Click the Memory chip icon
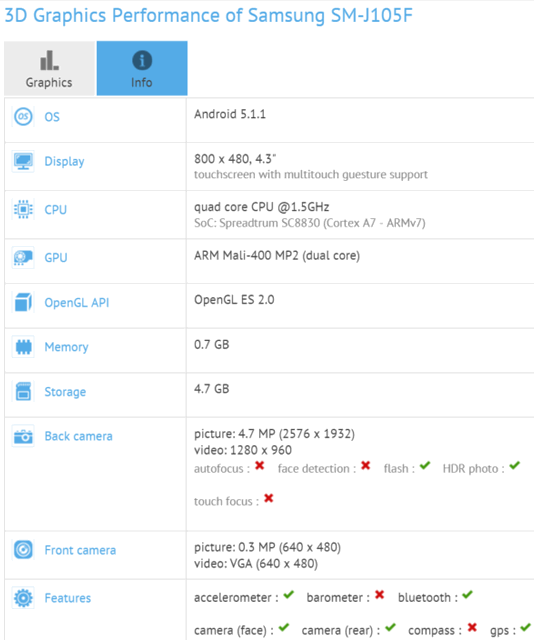This screenshot has height=640, width=534. tap(23, 347)
